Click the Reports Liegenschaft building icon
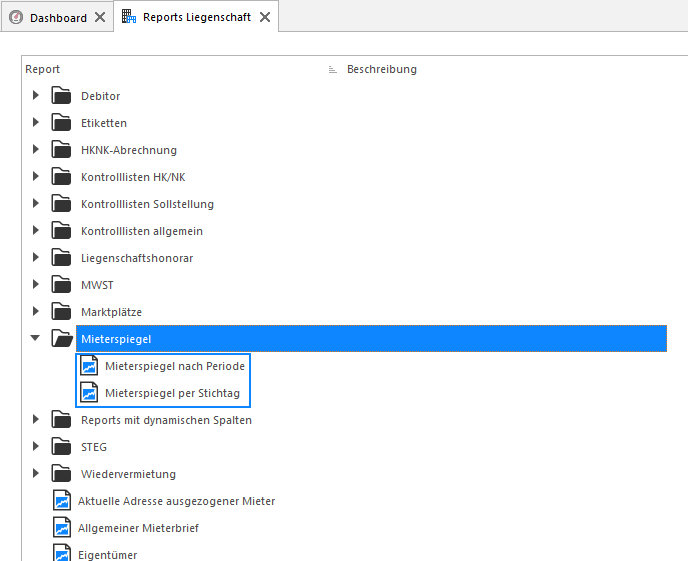Screen dimensions: 688x561 (129, 17)
